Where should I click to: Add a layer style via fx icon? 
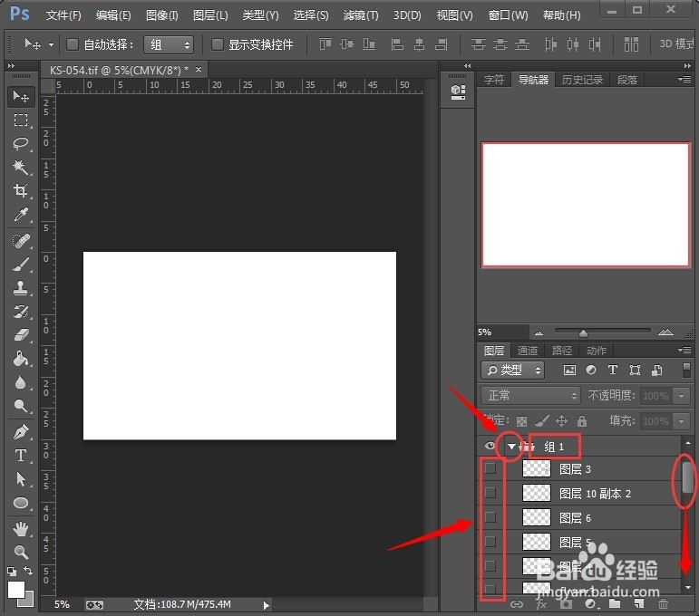[x=541, y=604]
